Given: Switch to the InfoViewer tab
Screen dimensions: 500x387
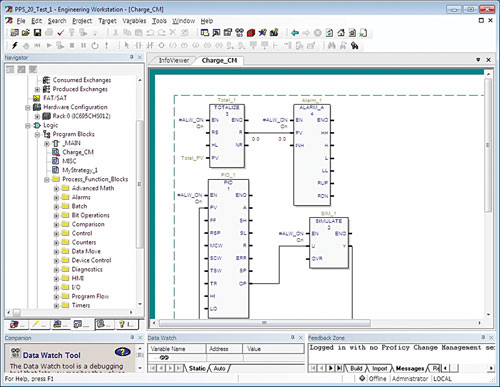Looking at the screenshot, I should point(173,60).
